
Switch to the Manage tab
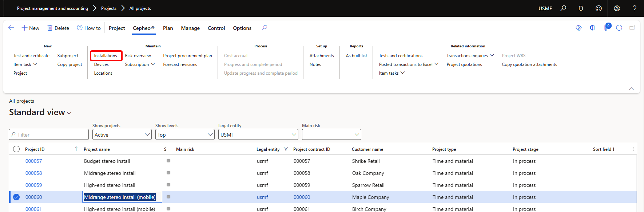pos(190,28)
